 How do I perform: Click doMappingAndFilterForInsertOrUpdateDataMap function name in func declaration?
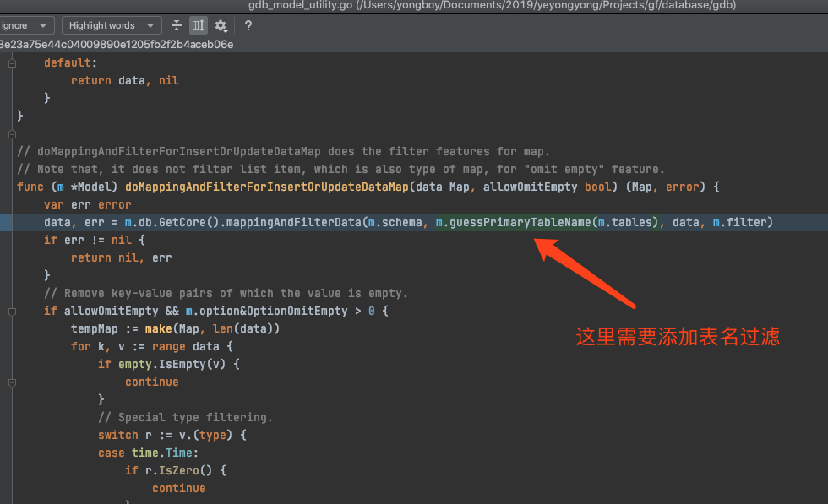267,187
